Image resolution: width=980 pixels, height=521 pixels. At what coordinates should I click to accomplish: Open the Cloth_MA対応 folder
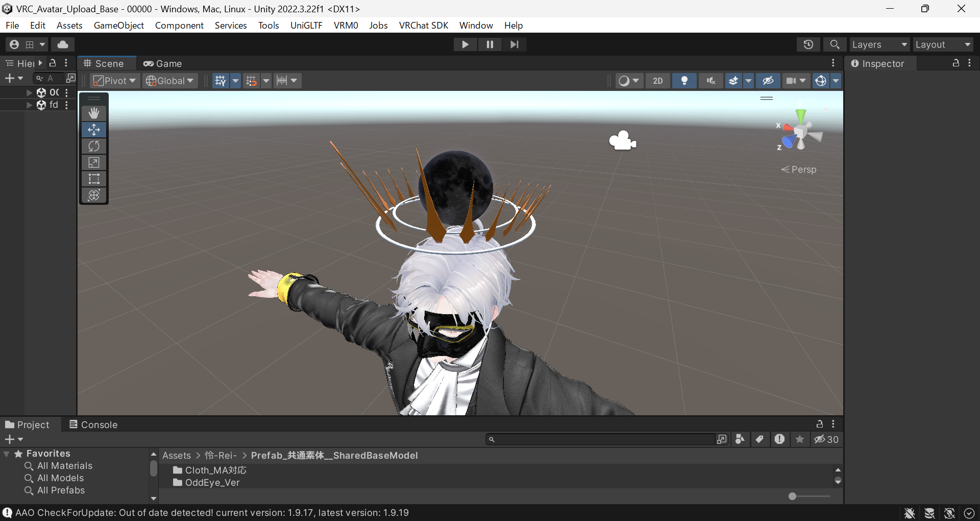point(215,470)
